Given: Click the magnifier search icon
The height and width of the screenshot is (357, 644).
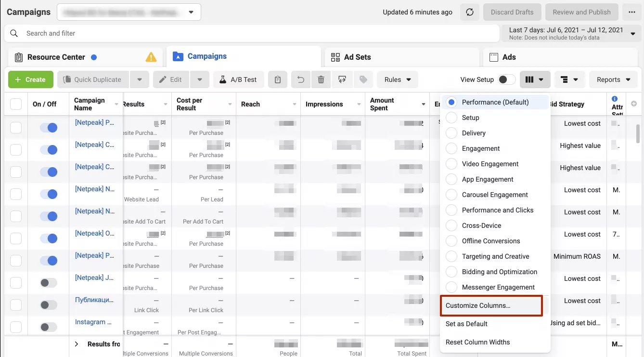Looking at the screenshot, I should [x=14, y=33].
